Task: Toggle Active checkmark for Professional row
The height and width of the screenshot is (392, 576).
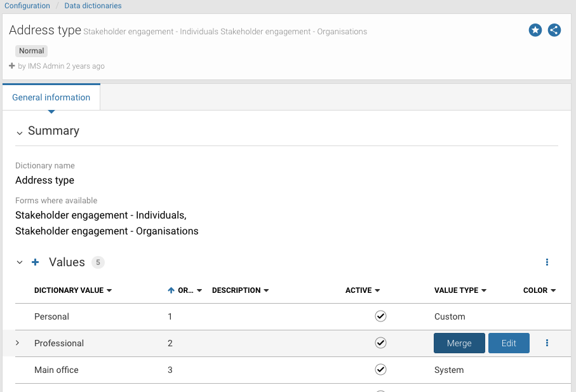Action: [380, 343]
